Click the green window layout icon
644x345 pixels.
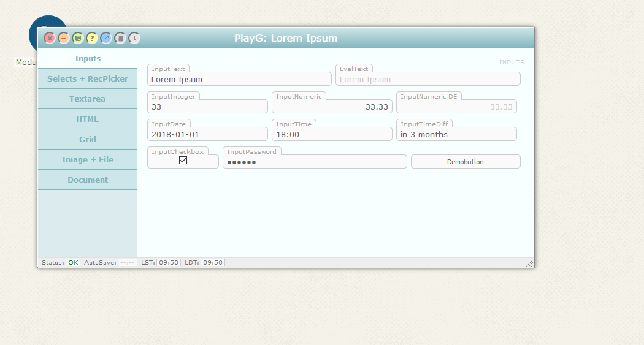point(78,38)
